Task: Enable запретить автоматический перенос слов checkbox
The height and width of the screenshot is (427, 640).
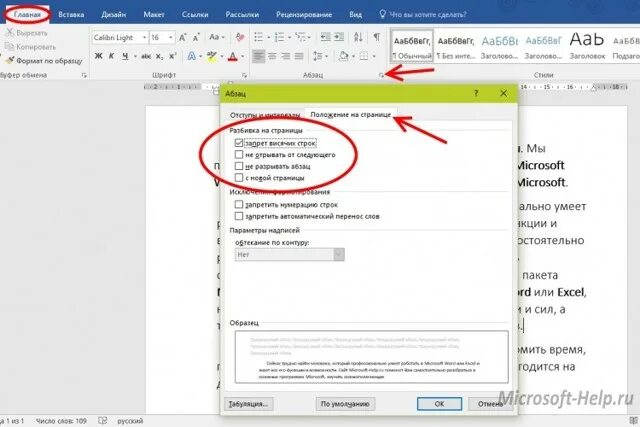Action: 239,216
